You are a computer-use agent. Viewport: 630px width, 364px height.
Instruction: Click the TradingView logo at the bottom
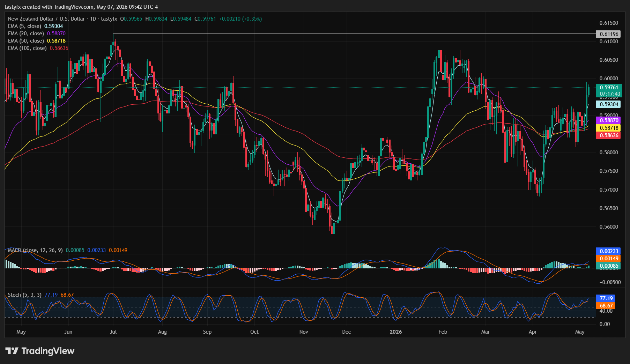coord(40,351)
